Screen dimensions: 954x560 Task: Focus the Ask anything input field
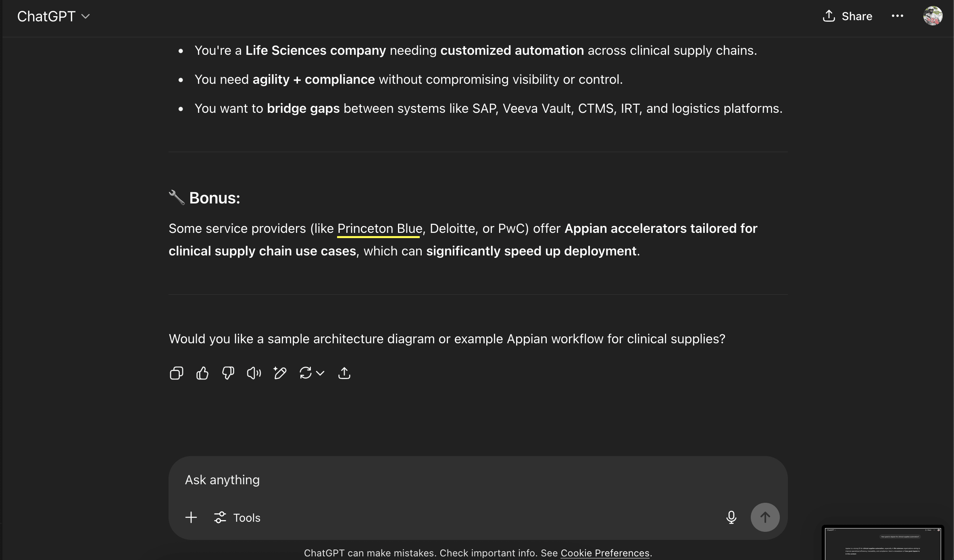coord(478,480)
